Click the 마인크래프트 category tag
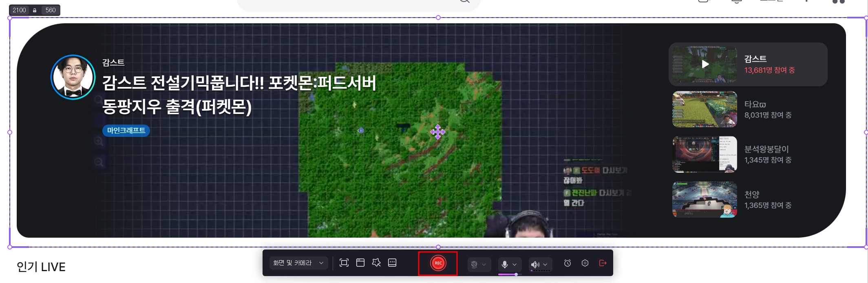The width and height of the screenshot is (868, 283). click(126, 130)
